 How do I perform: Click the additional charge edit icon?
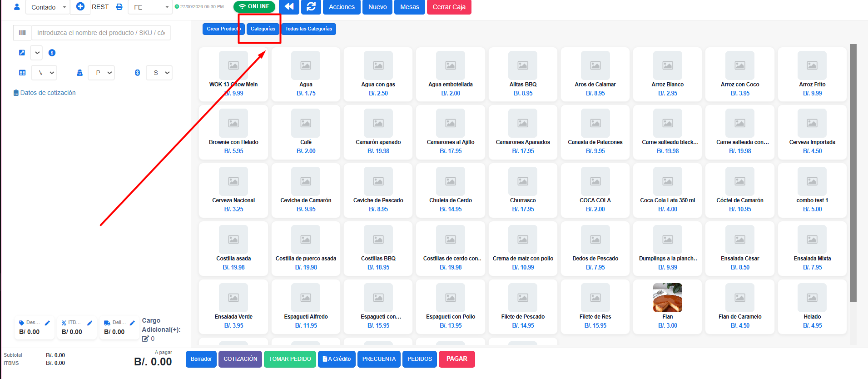[x=145, y=339]
